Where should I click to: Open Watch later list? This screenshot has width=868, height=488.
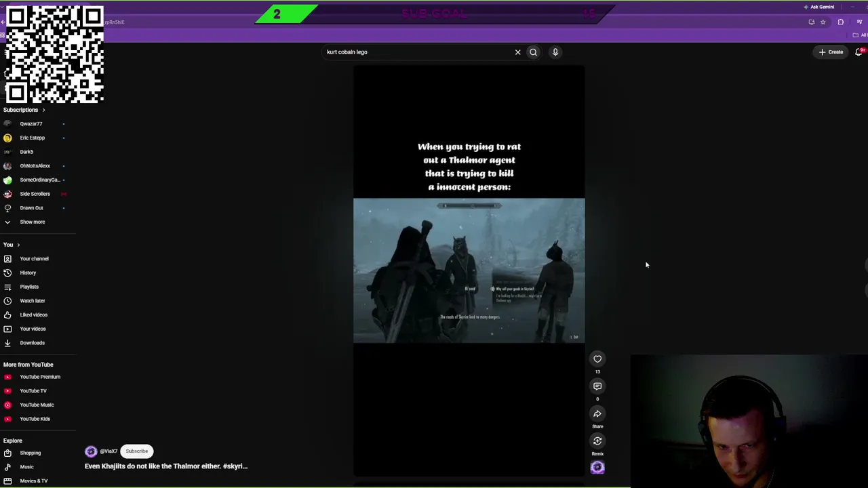click(34, 301)
